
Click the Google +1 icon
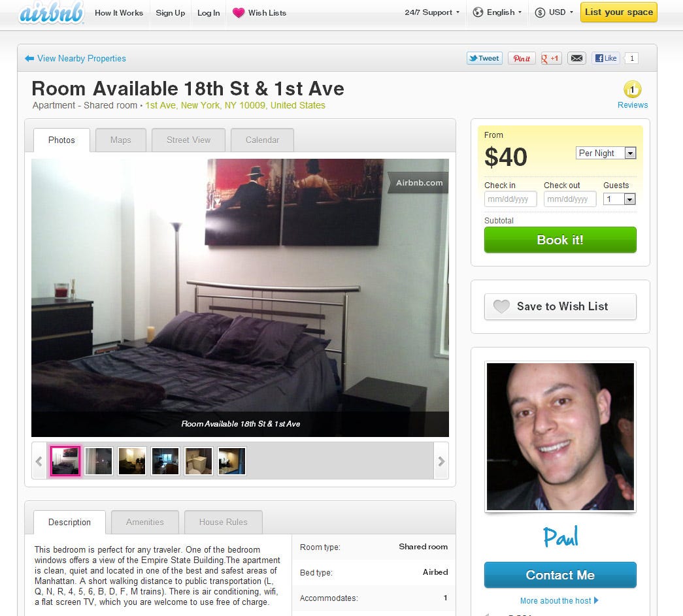pyautogui.click(x=550, y=58)
